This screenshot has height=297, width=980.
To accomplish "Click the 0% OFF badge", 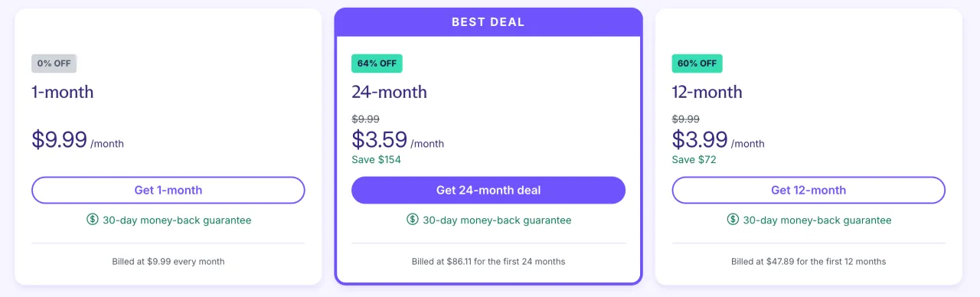I will [54, 64].
